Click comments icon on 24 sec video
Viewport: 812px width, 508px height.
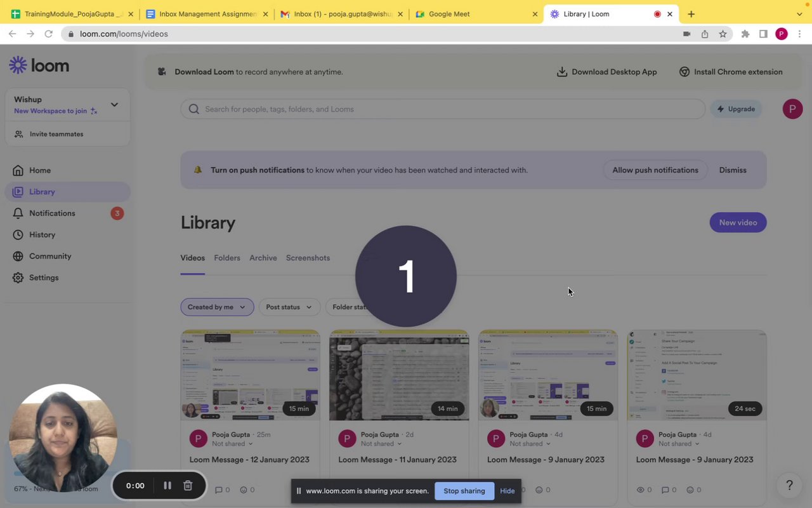pos(665,490)
